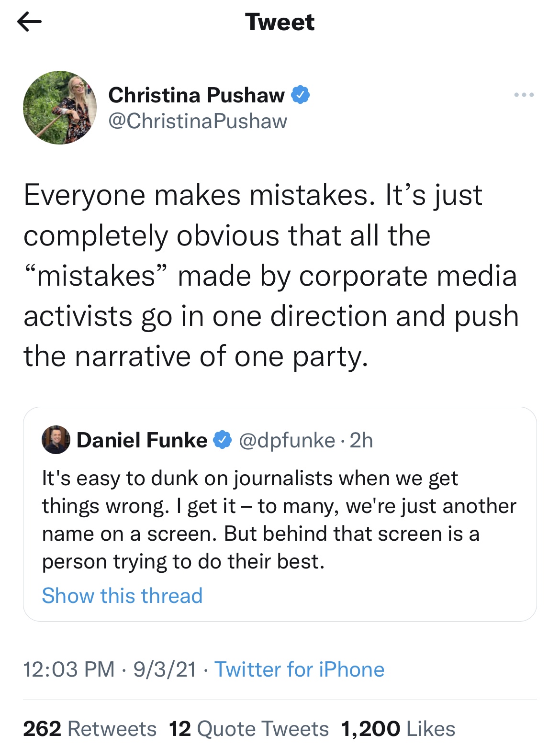This screenshot has width=560, height=746.
Task: Tap the back arrow icon
Action: point(29,22)
